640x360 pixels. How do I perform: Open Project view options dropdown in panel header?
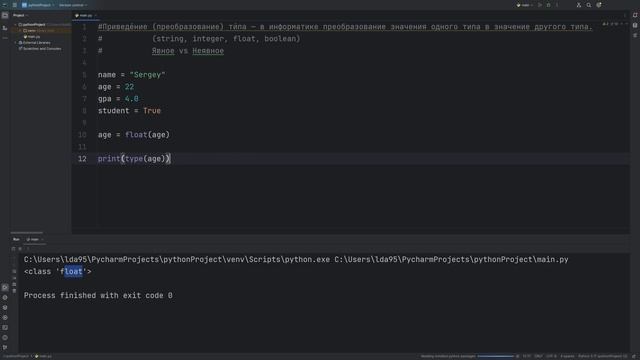pos(27,15)
